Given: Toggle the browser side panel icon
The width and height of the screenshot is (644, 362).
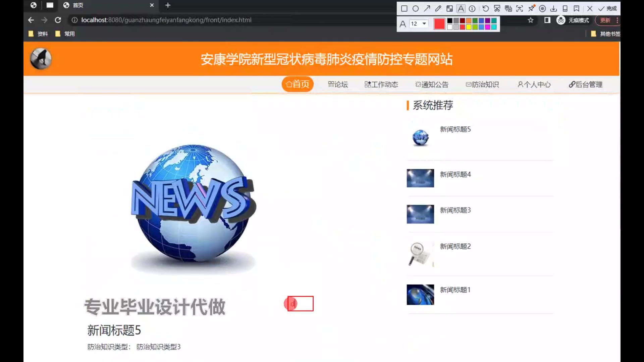Looking at the screenshot, I should tap(547, 20).
